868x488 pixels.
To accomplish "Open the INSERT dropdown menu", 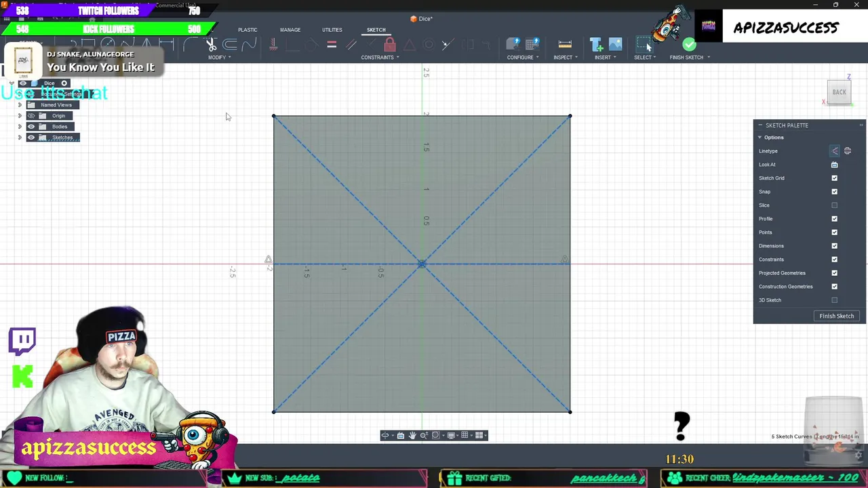I will click(606, 58).
